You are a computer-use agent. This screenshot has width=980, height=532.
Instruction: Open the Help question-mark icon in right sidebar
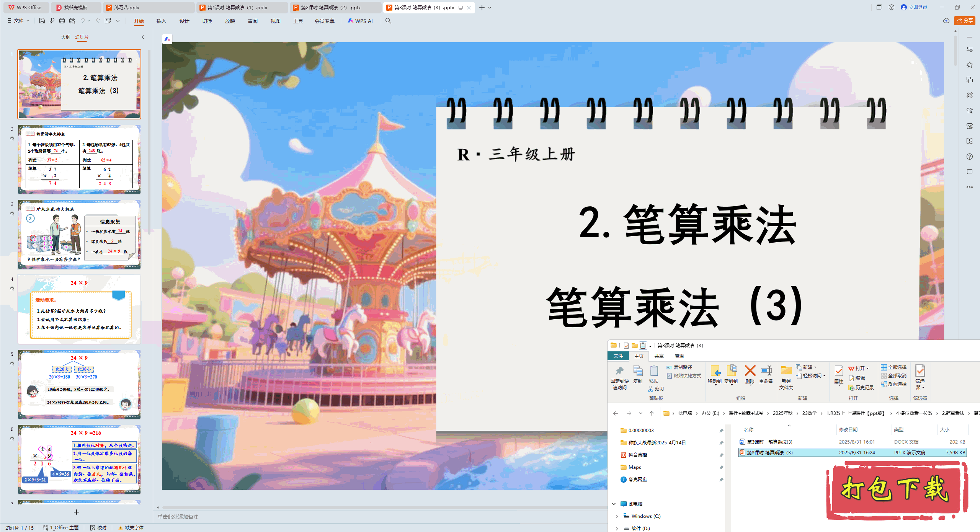click(970, 157)
